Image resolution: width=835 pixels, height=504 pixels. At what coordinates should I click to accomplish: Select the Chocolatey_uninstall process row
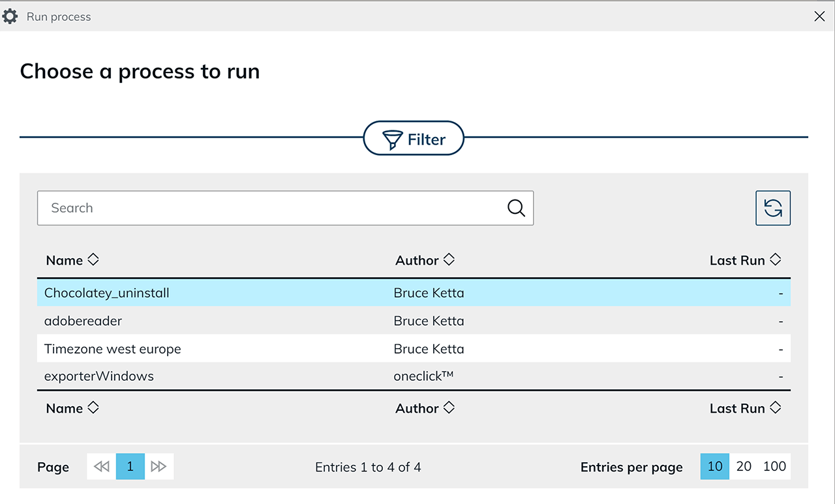[x=107, y=293]
